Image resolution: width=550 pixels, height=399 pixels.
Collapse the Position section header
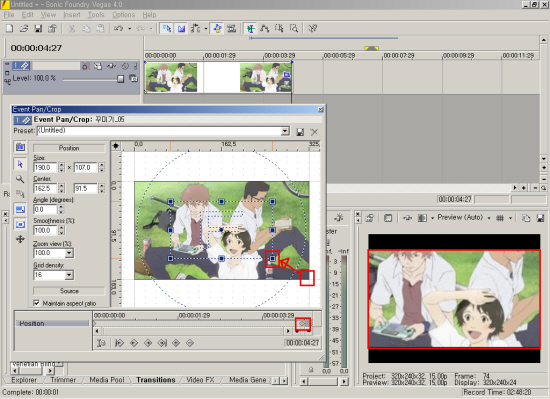coord(69,148)
